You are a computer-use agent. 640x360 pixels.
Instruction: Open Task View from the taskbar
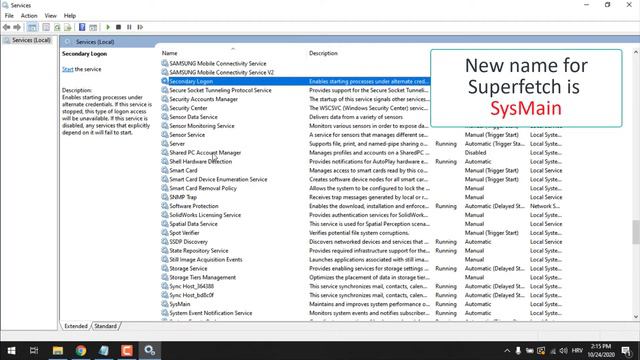coord(34,351)
